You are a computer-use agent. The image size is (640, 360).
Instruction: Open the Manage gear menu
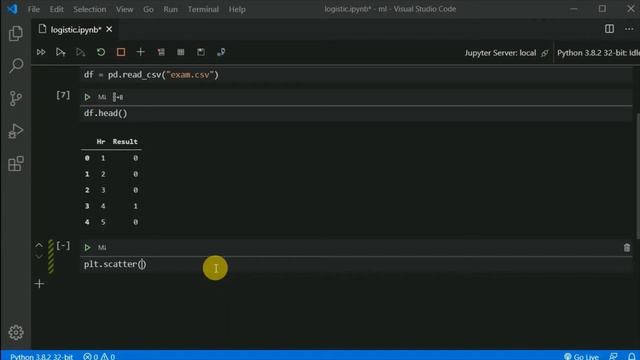[16, 332]
